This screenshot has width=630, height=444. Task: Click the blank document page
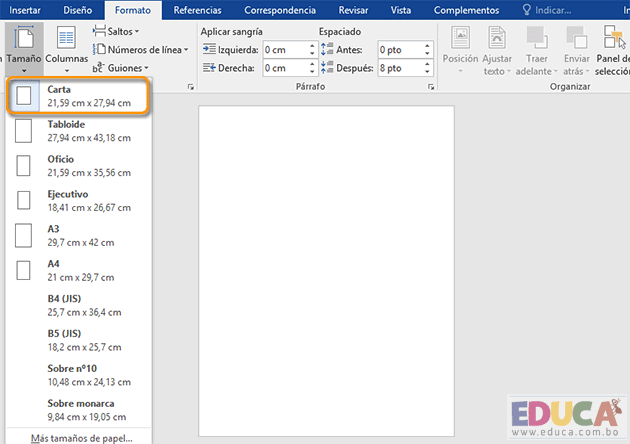(x=326, y=271)
